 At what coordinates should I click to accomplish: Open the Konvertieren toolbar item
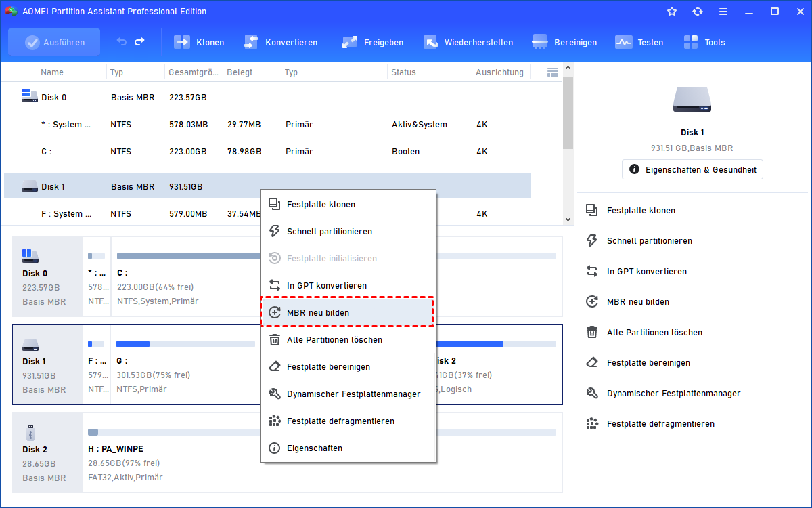coord(280,42)
